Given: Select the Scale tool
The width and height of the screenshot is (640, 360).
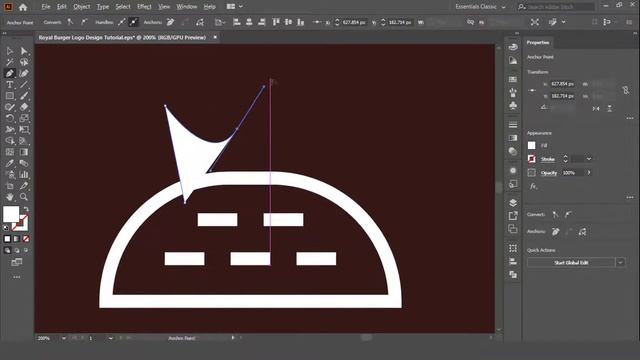Looking at the screenshot, I should (24, 118).
